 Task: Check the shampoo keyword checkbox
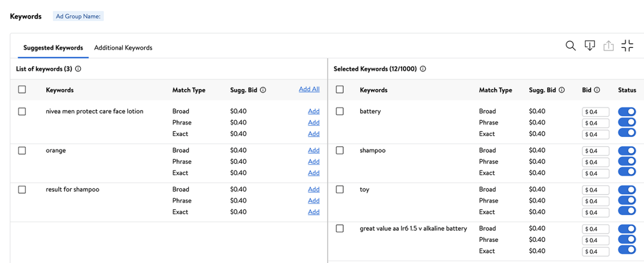click(x=340, y=151)
